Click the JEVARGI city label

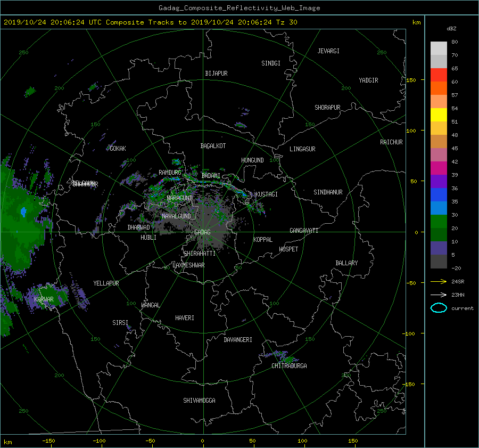coord(328,51)
